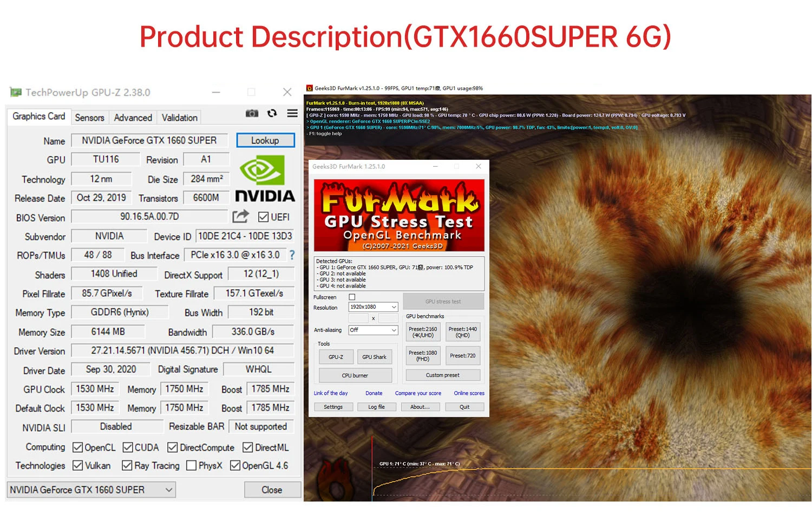Follow the Link of the day

point(331,393)
